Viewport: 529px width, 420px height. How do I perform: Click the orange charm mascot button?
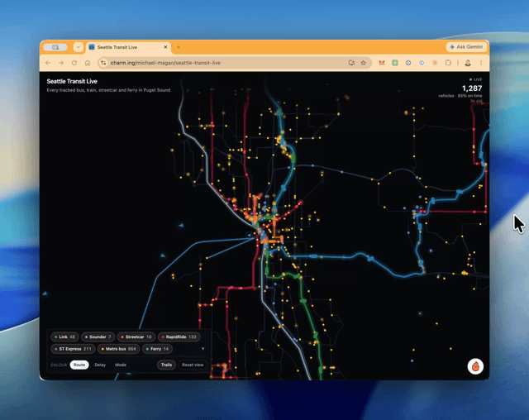(475, 366)
